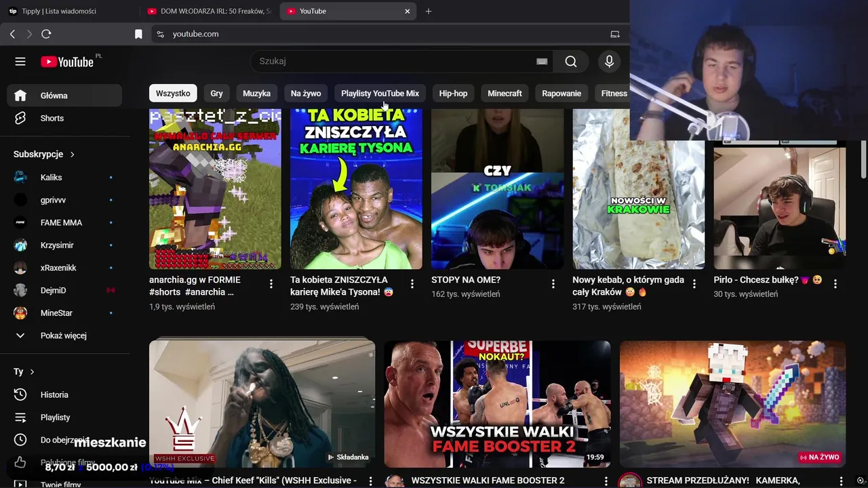Expand the Ty section
This screenshot has height=488, width=868.
pos(24,371)
